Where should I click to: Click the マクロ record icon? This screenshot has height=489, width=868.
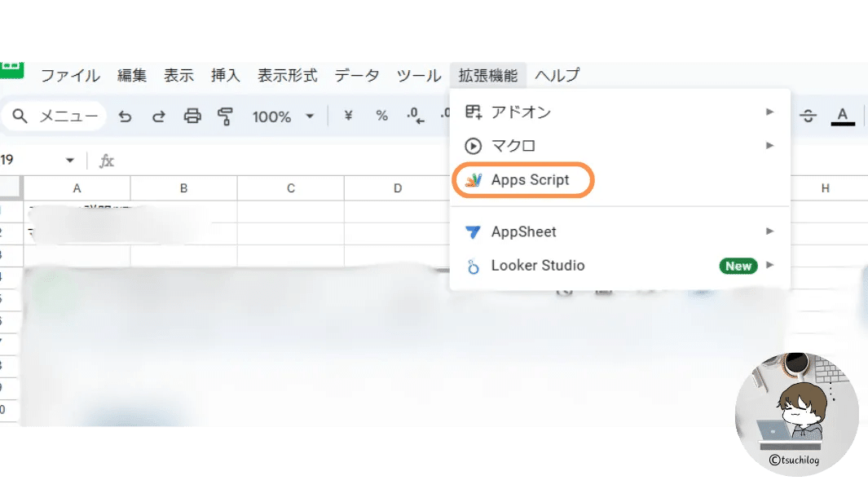point(473,146)
